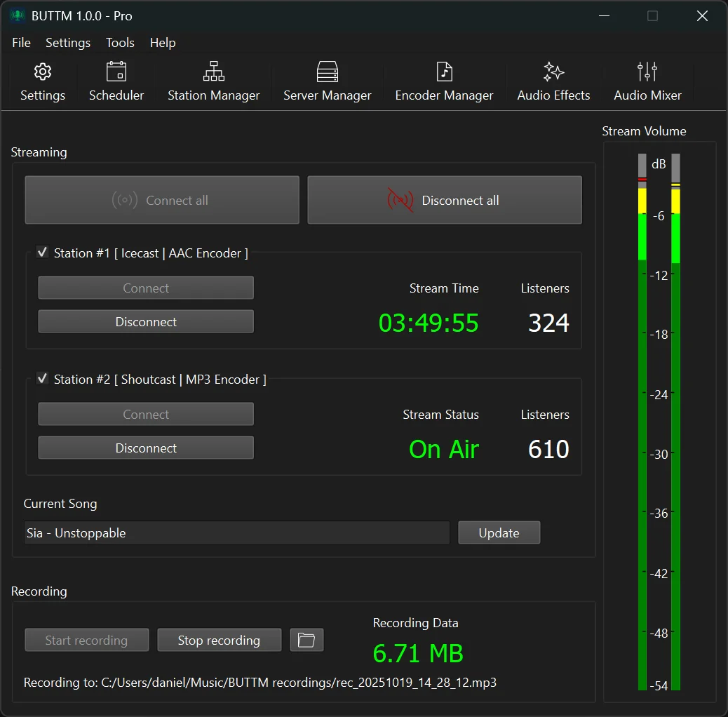The height and width of the screenshot is (717, 728).
Task: Uncheck the Station #2 Shoutcast checkbox
Action: point(42,379)
